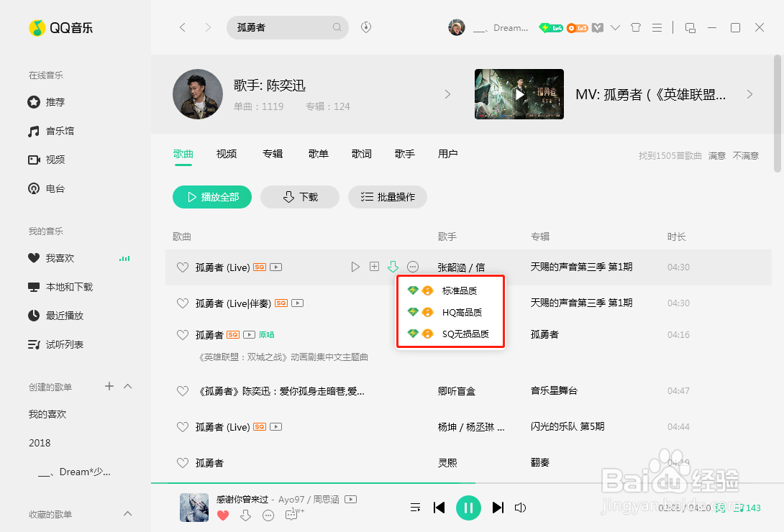Skip to previous track
This screenshot has height=532, width=784.
[x=439, y=508]
